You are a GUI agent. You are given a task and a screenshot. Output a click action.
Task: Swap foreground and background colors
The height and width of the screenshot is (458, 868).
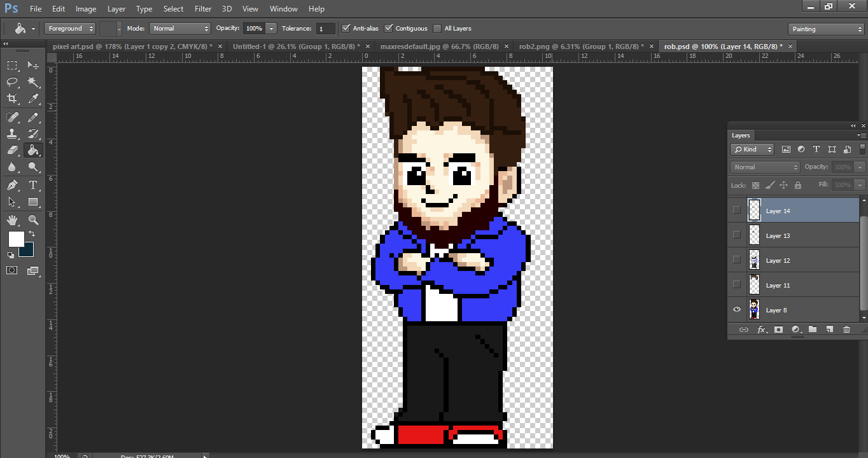click(x=32, y=234)
